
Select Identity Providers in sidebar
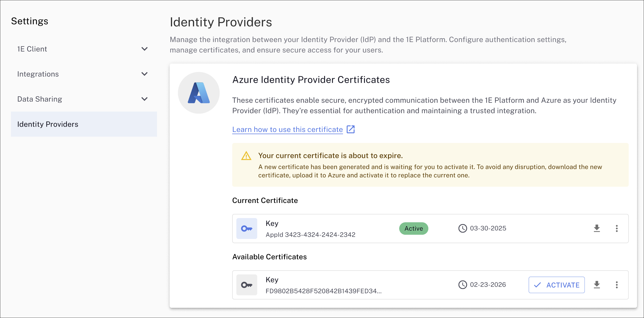coord(84,124)
